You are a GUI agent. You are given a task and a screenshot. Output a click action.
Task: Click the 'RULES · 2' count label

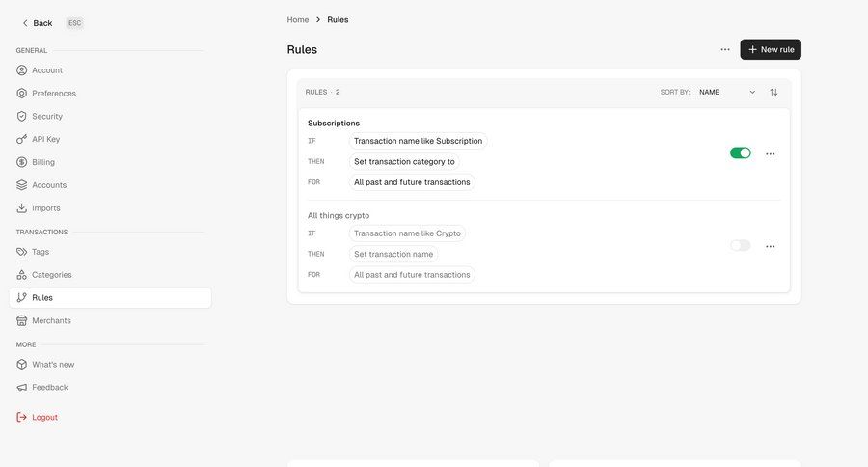click(323, 92)
